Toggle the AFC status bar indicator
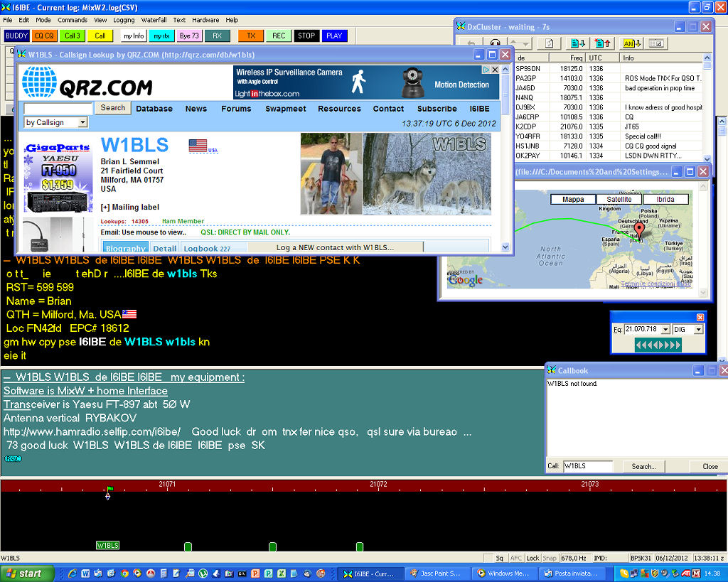 516,559
